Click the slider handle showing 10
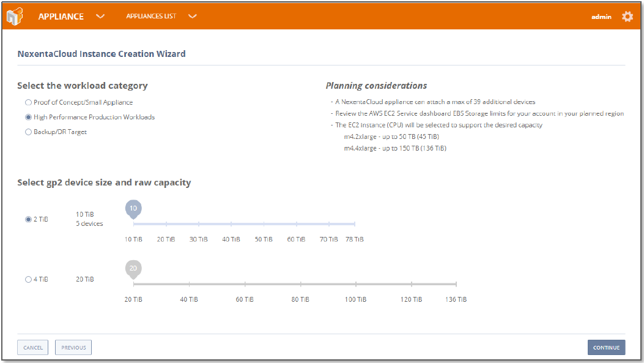 (x=133, y=209)
